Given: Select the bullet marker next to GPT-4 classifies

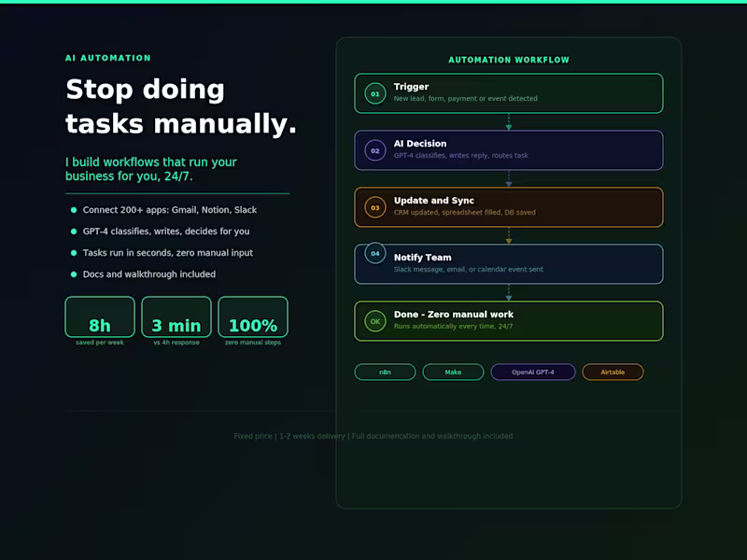Looking at the screenshot, I should 72,231.
